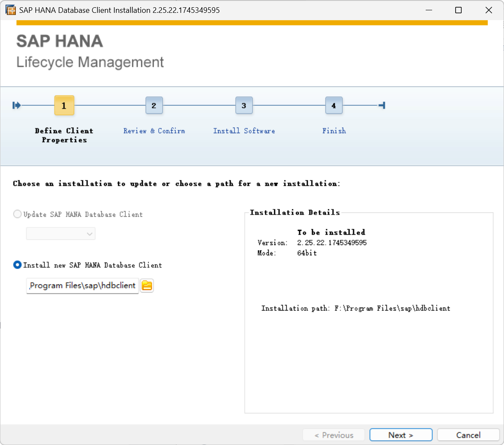Click the To be installed heading
Screen dimensions: 504x445
pos(332,232)
